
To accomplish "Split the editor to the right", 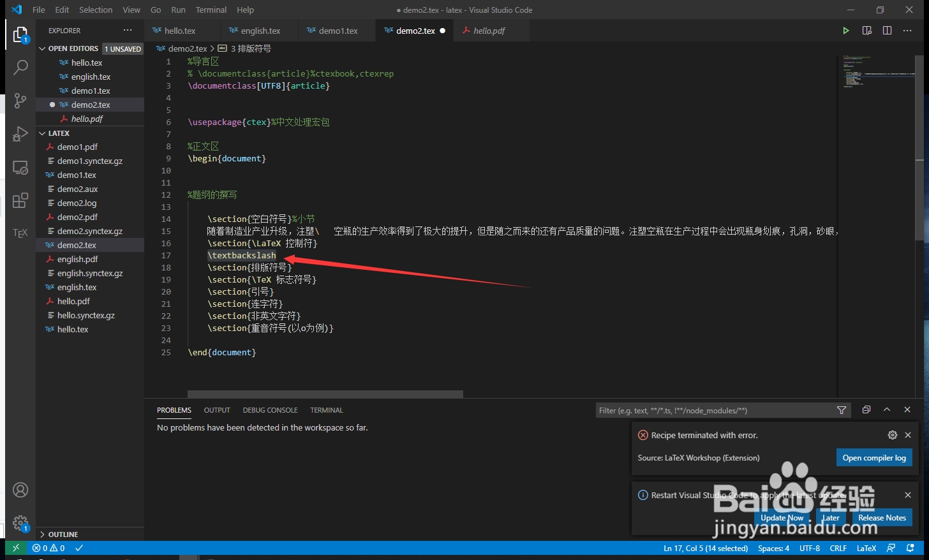I will (x=887, y=31).
